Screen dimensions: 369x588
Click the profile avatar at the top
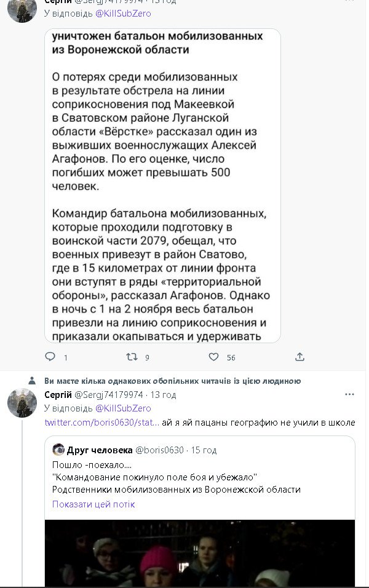pos(22,9)
